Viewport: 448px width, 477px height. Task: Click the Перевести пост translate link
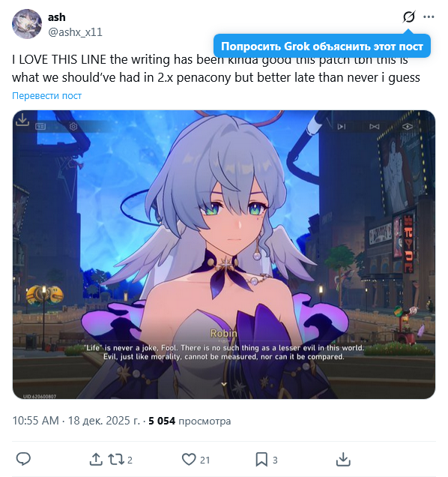[46, 95]
